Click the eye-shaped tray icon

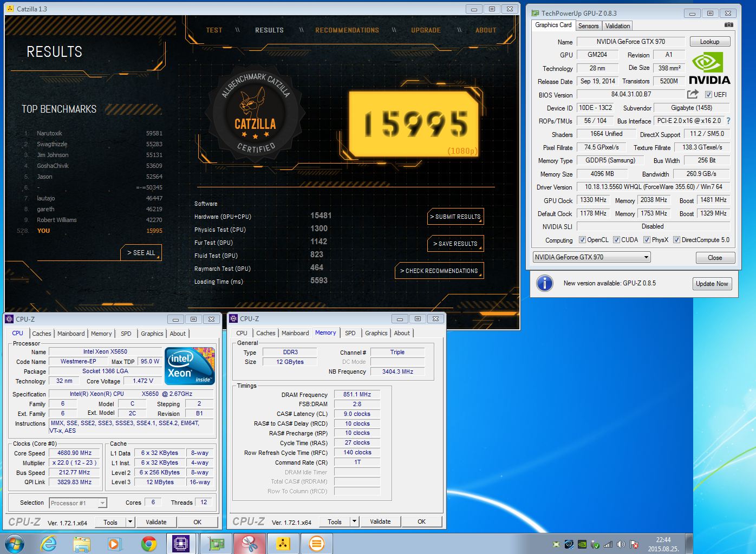point(569,544)
